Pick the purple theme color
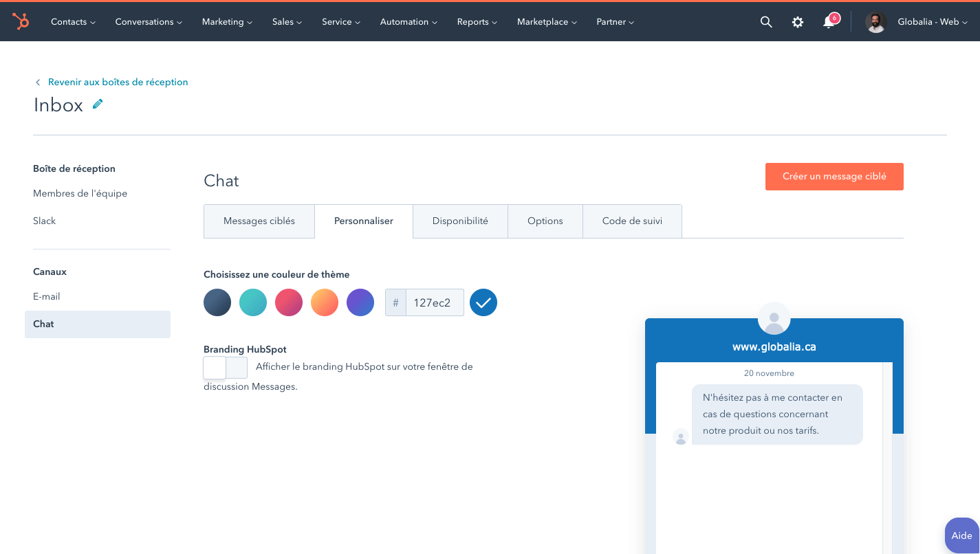 click(360, 302)
